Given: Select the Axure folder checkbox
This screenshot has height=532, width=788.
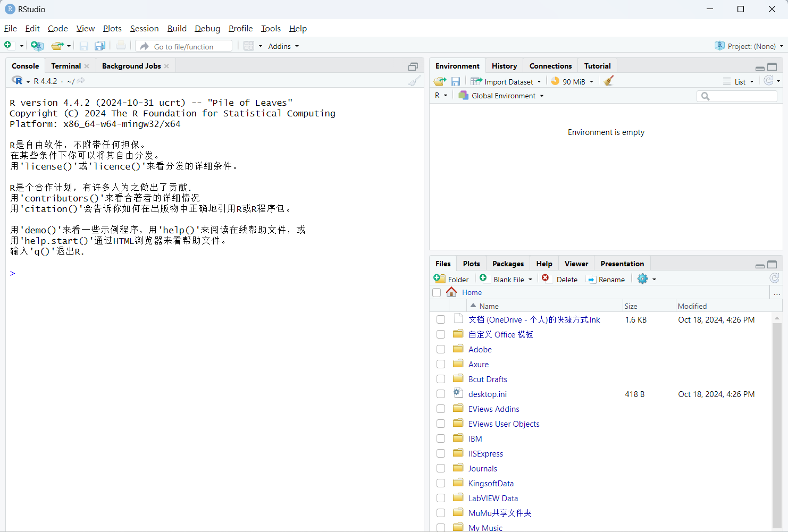Looking at the screenshot, I should 441,364.
